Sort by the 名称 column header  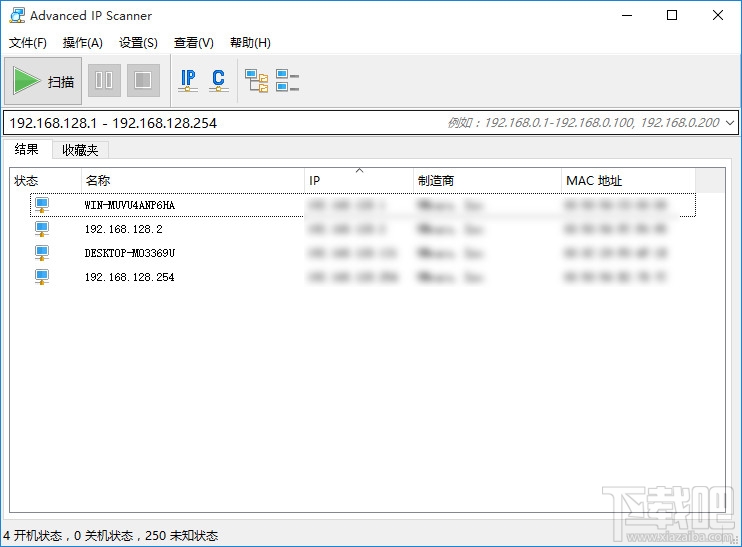click(x=193, y=181)
